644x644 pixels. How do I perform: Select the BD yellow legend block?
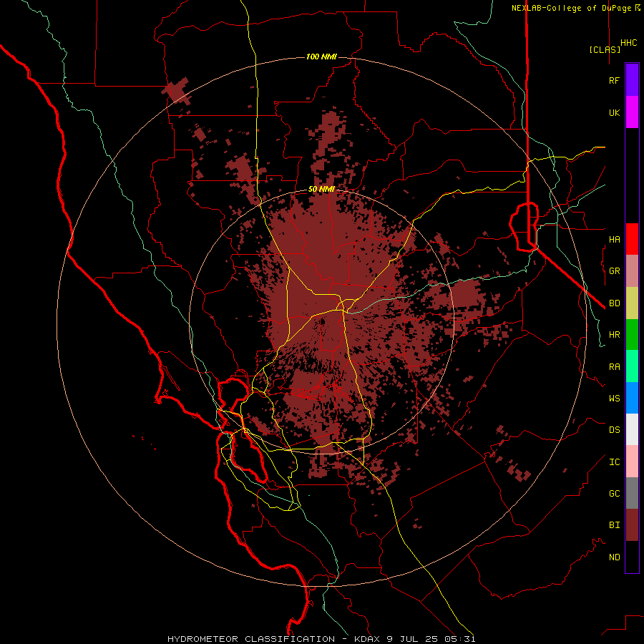(632, 303)
